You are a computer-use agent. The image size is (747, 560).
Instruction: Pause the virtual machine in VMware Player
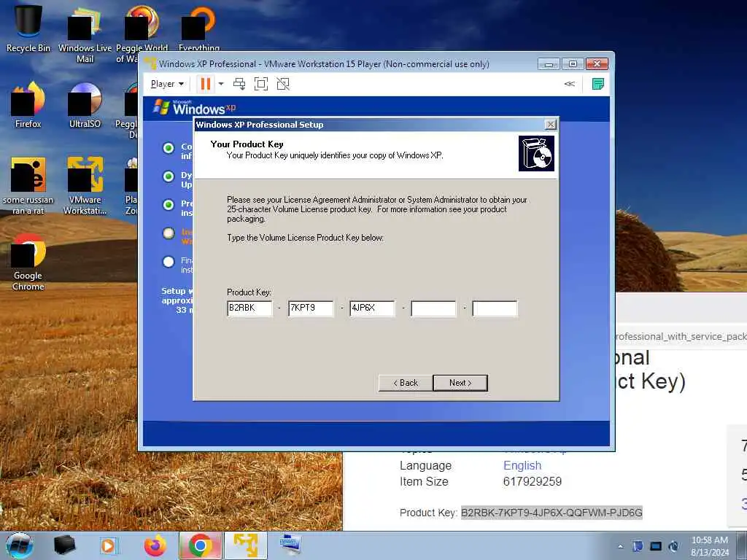coord(205,85)
